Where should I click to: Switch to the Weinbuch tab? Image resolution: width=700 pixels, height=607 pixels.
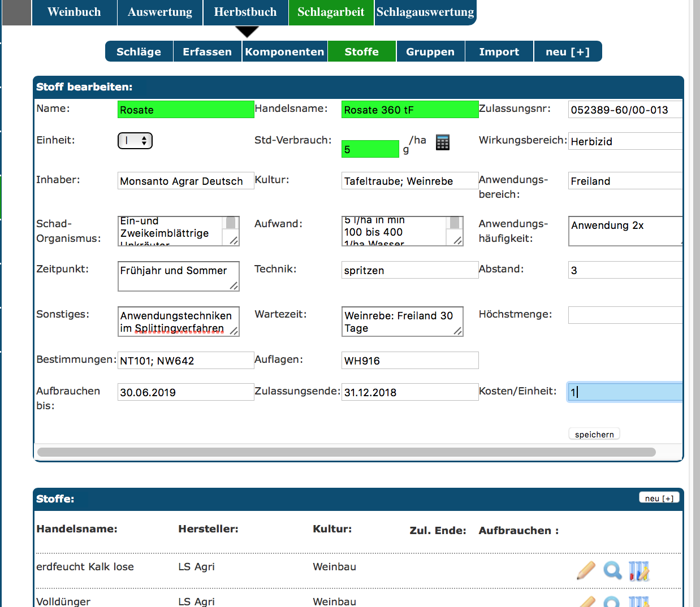pyautogui.click(x=74, y=12)
